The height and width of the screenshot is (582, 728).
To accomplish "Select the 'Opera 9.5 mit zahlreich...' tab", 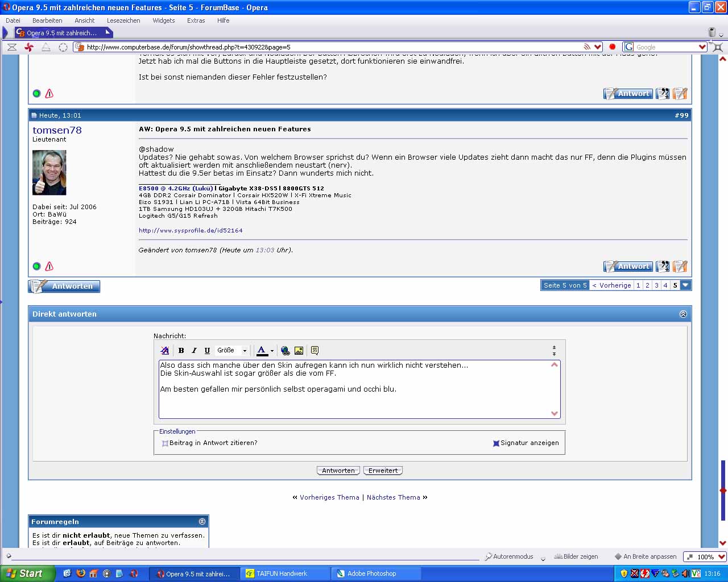I will point(63,33).
